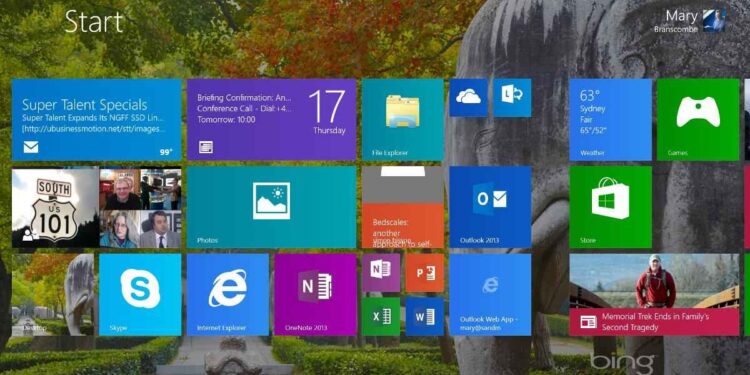Launch the Skype tile
750x375 pixels.
pyautogui.click(x=140, y=295)
